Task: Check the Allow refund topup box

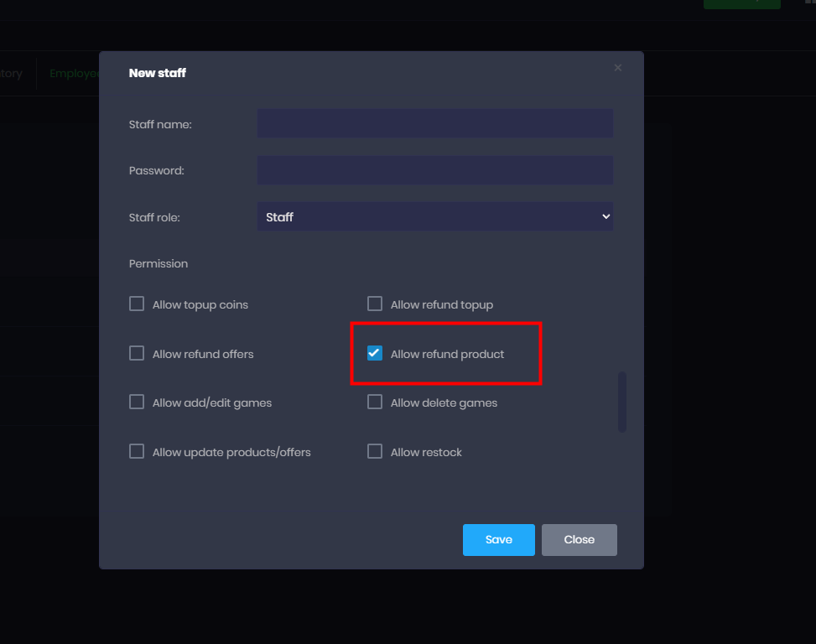Action: point(375,304)
